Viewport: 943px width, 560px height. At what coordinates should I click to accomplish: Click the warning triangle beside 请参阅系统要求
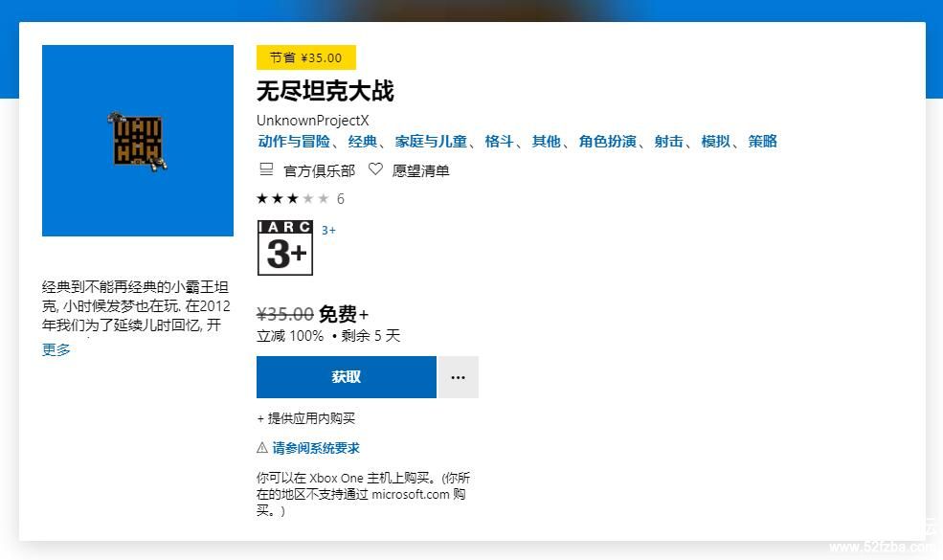pos(262,448)
